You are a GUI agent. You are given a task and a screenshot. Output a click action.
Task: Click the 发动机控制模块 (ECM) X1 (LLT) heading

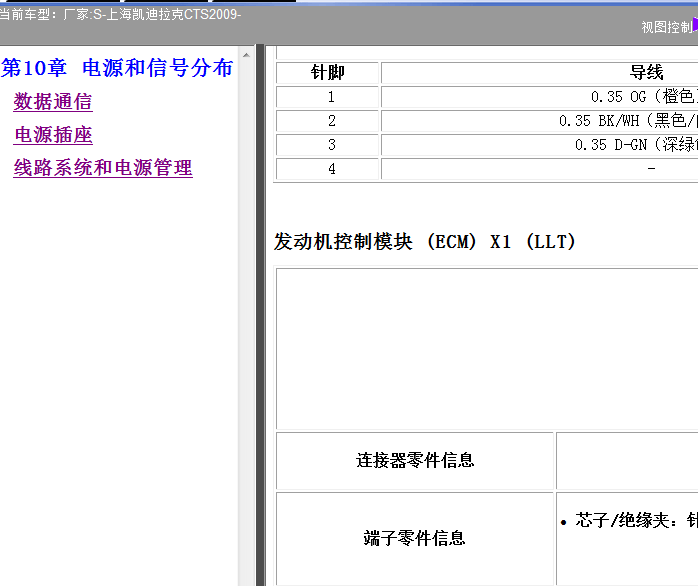click(x=425, y=242)
